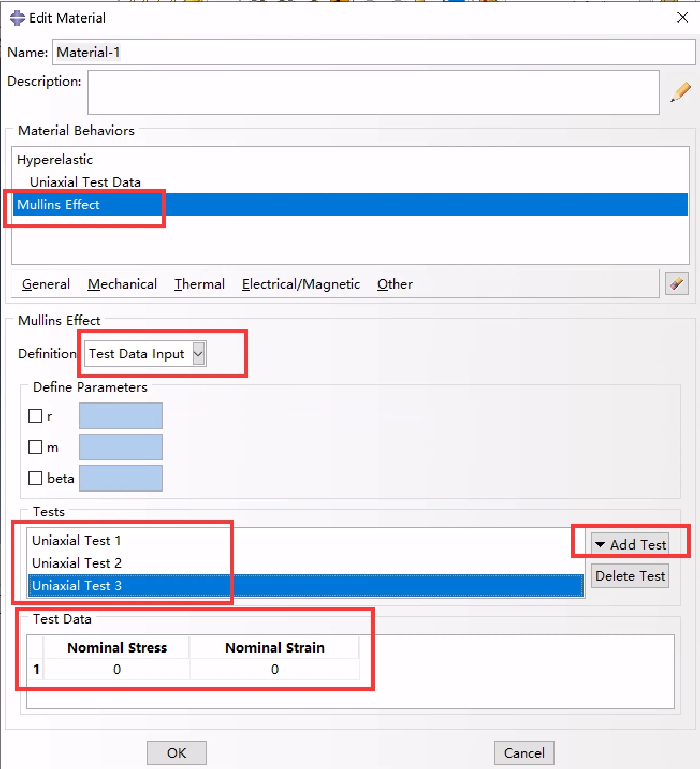Close the Edit Material dialog
This screenshot has width=700, height=769.
pos(683,17)
